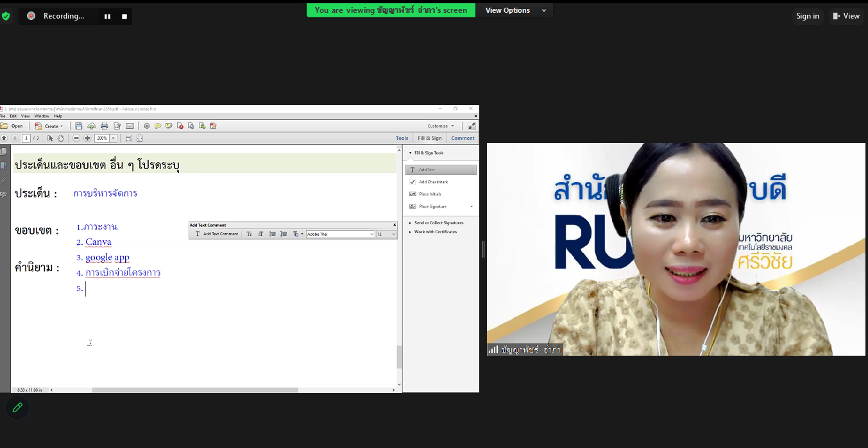Go to previous page with up arrow
The width and height of the screenshot is (868, 448).
click(4, 138)
